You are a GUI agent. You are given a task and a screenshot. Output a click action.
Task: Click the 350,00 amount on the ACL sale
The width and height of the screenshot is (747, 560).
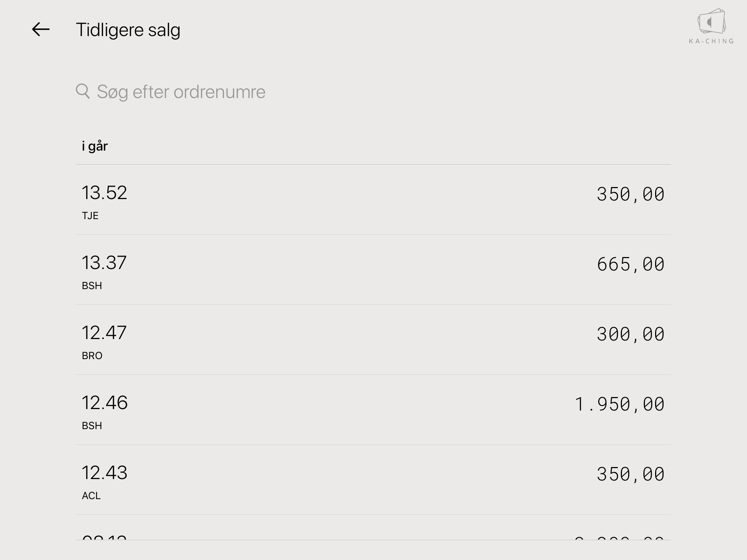[x=631, y=474]
